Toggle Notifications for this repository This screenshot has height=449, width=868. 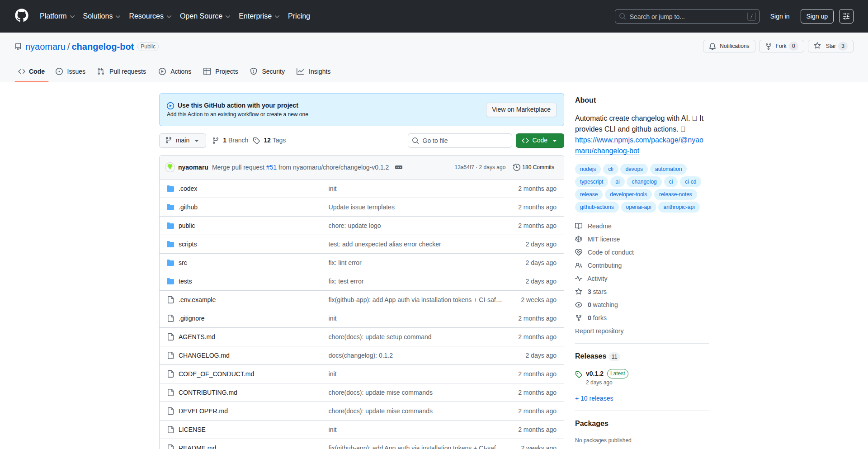[x=729, y=46]
